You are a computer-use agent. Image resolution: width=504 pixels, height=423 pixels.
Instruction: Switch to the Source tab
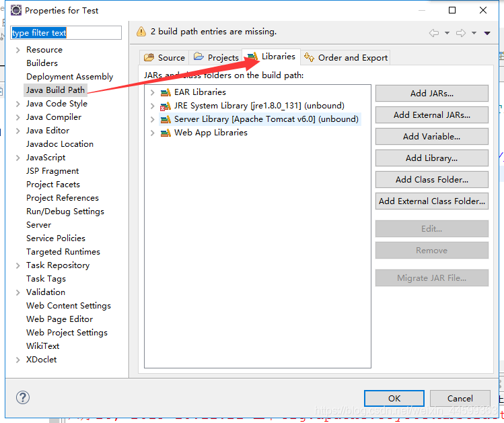pyautogui.click(x=164, y=57)
